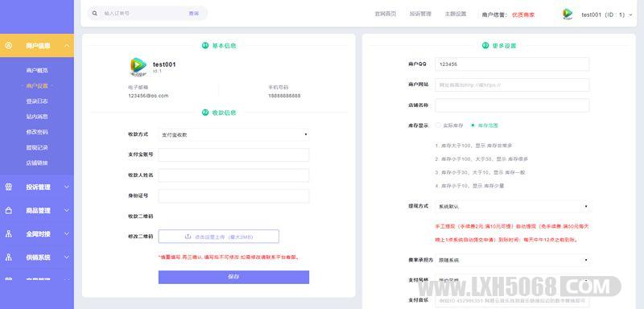Image resolution: width=644 pixels, height=309 pixels.
Task: Click the upload icon in 修改二维码 button
Action: pyautogui.click(x=188, y=237)
